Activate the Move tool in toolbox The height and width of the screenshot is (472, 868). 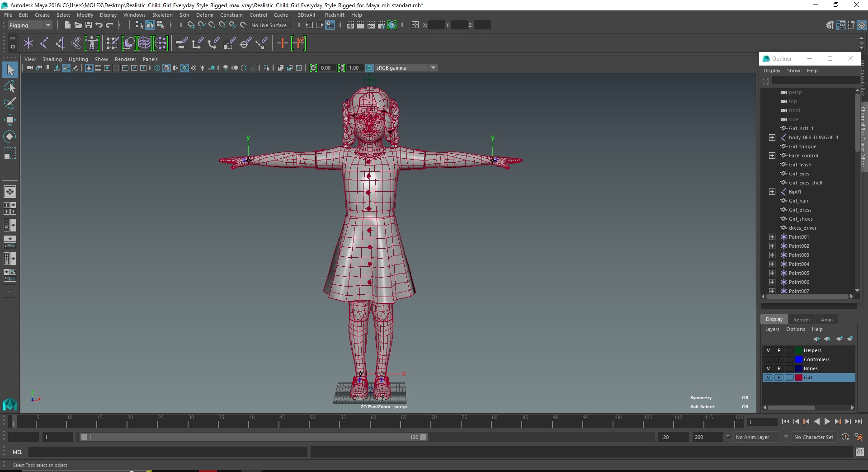[x=10, y=120]
